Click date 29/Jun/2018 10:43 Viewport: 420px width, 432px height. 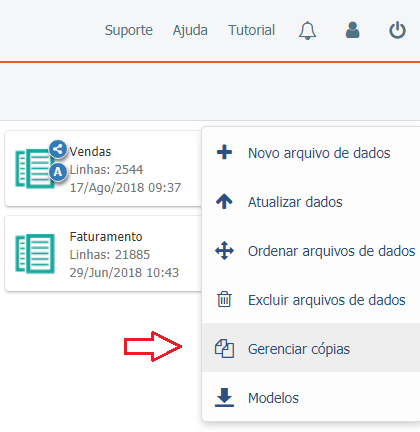pyautogui.click(x=124, y=273)
